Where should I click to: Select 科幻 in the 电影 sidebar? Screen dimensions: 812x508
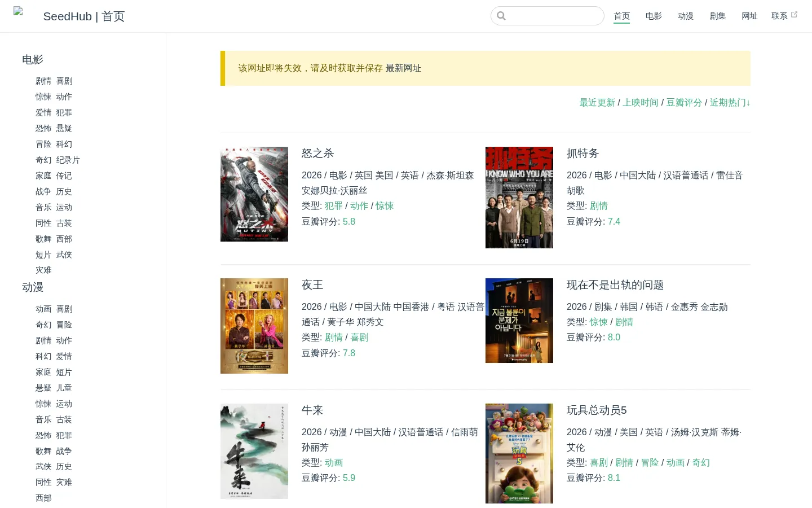(x=64, y=144)
